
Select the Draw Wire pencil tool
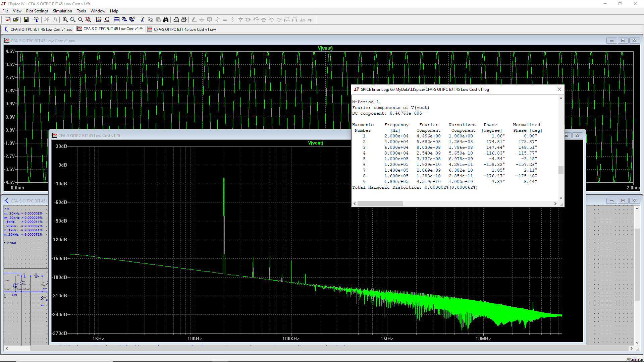[194, 20]
